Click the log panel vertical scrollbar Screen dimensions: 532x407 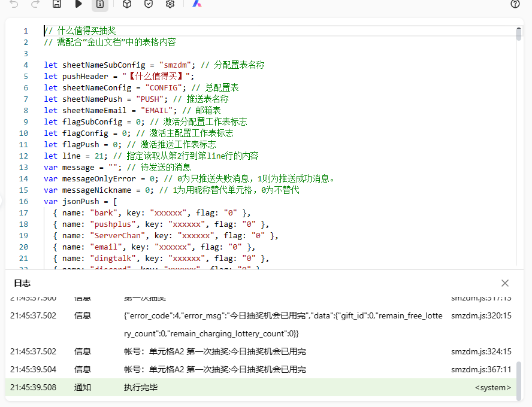coord(519,377)
